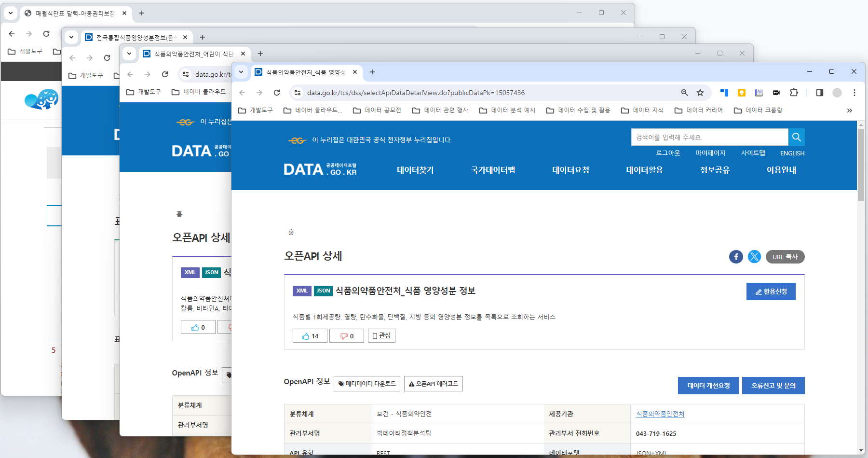Reload the data.go.kr page
This screenshot has width=868, height=458.
click(277, 93)
